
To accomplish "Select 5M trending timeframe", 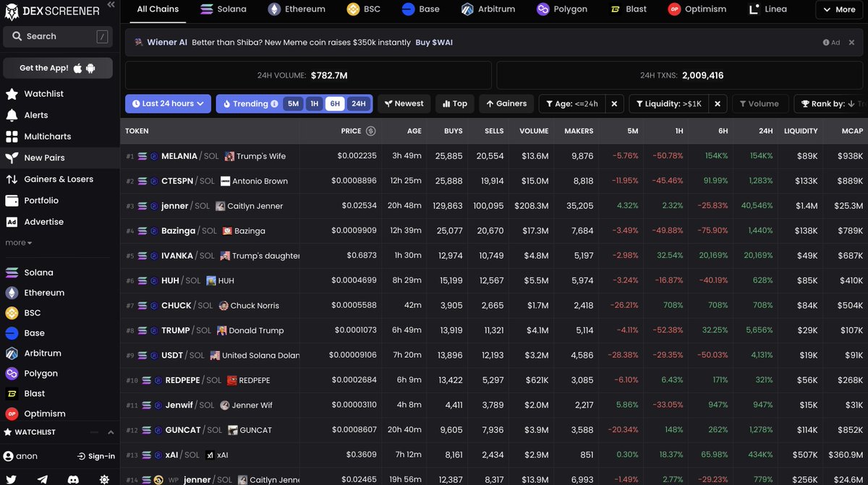I will 293,104.
